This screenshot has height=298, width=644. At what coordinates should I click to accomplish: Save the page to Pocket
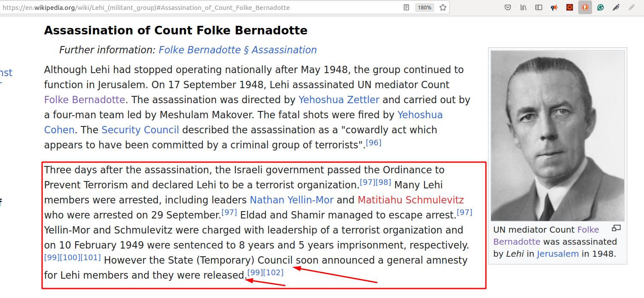508,7
